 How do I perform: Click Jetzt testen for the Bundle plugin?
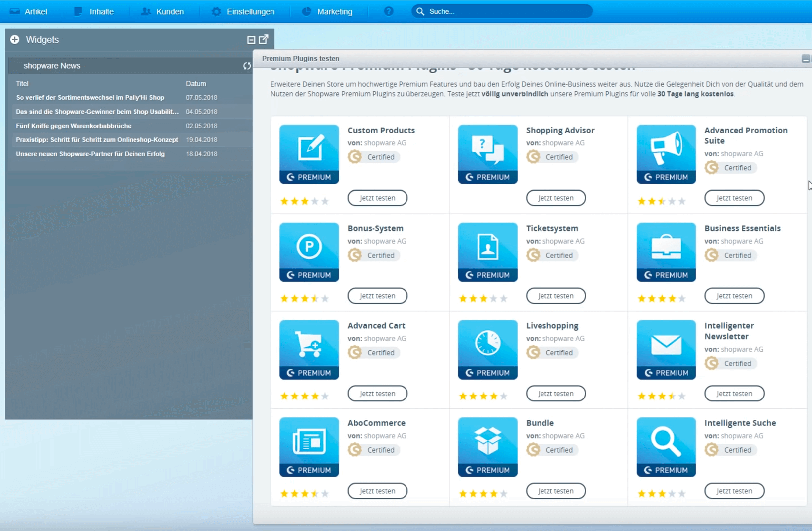point(556,491)
